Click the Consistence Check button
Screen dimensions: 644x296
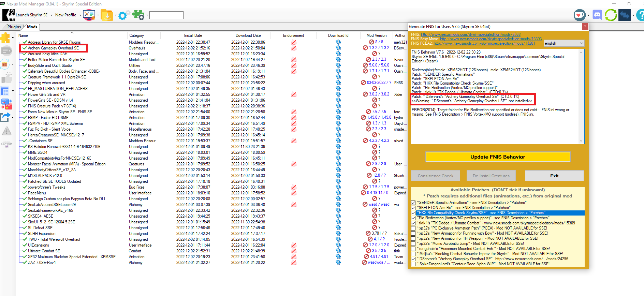click(x=436, y=176)
